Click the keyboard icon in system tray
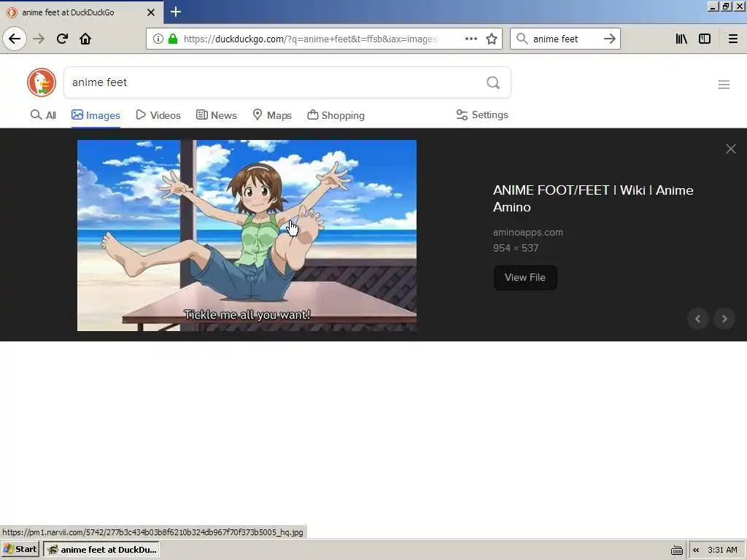The image size is (747, 560). coord(676,550)
